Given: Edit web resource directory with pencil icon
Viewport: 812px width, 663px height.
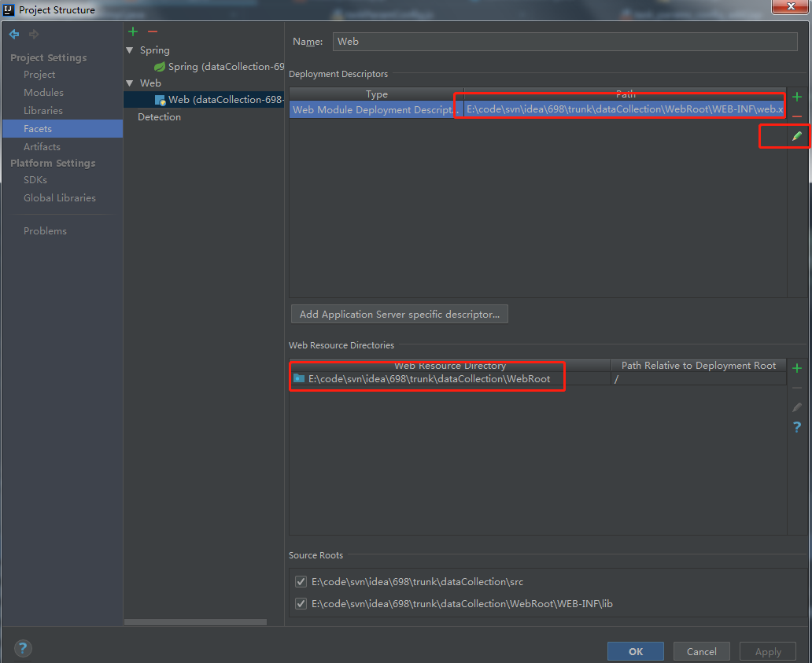Looking at the screenshot, I should click(797, 407).
